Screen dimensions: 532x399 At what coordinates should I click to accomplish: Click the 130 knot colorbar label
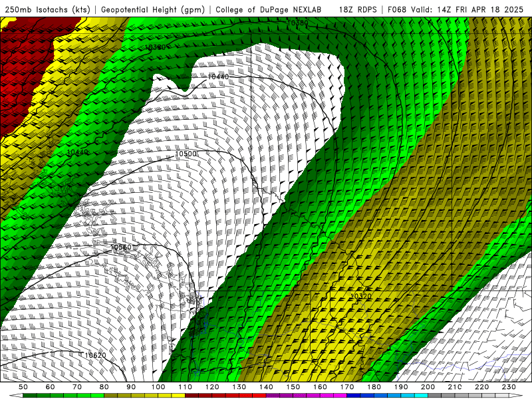(x=239, y=387)
